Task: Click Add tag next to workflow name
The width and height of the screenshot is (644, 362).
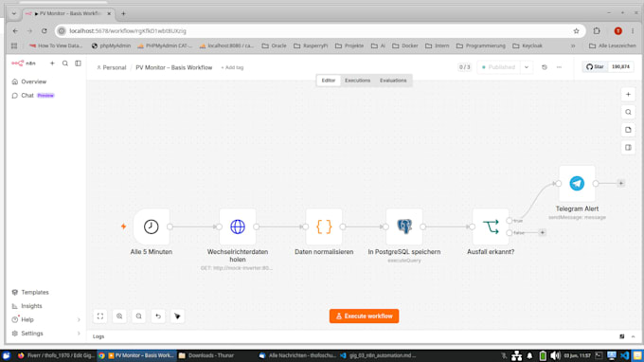Action: point(232,67)
